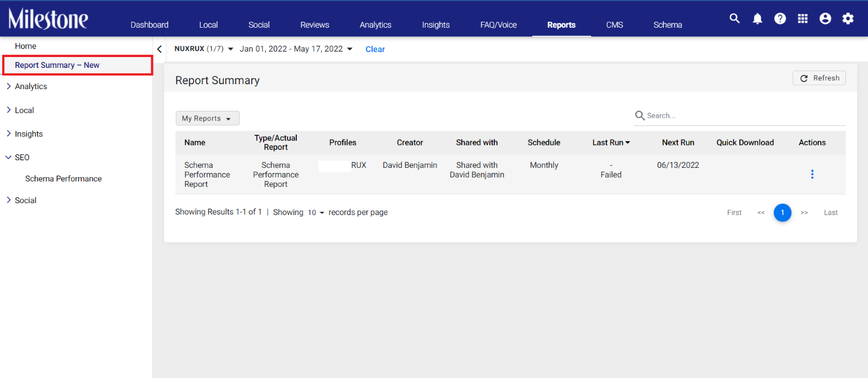This screenshot has height=378, width=868.
Task: Click the David Benjamin creator cell
Action: pyautogui.click(x=410, y=165)
